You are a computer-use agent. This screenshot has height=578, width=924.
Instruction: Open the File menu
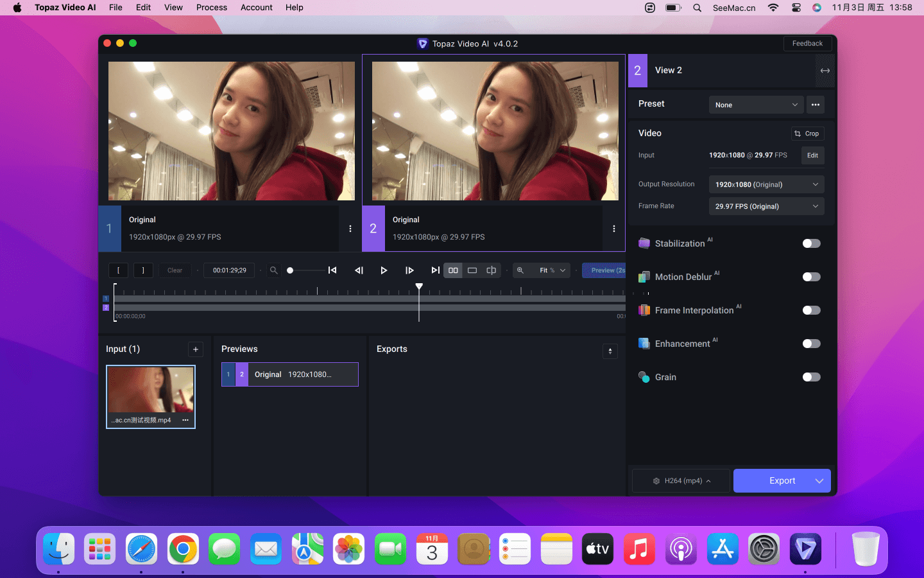point(116,8)
